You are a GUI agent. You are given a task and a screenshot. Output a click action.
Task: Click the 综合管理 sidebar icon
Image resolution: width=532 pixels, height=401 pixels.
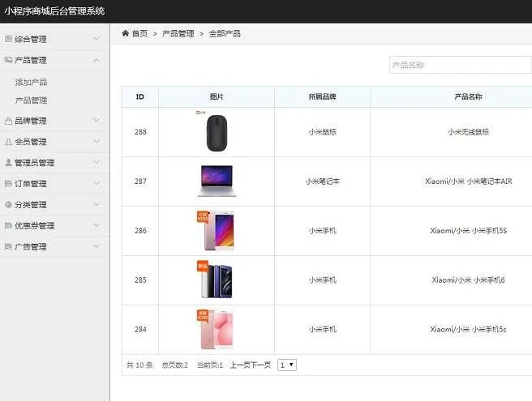[8, 39]
